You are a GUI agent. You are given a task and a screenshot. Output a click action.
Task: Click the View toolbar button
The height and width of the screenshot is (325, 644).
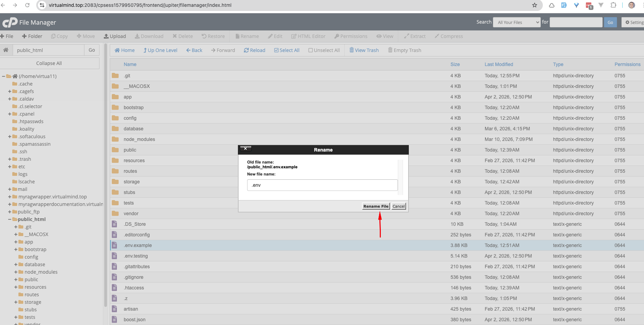(385, 36)
